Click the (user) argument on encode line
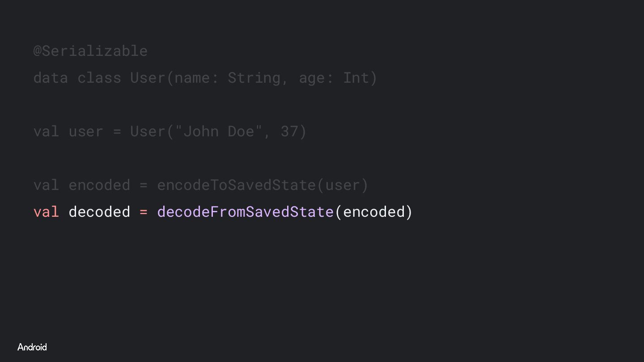The image size is (644, 362). (x=343, y=185)
